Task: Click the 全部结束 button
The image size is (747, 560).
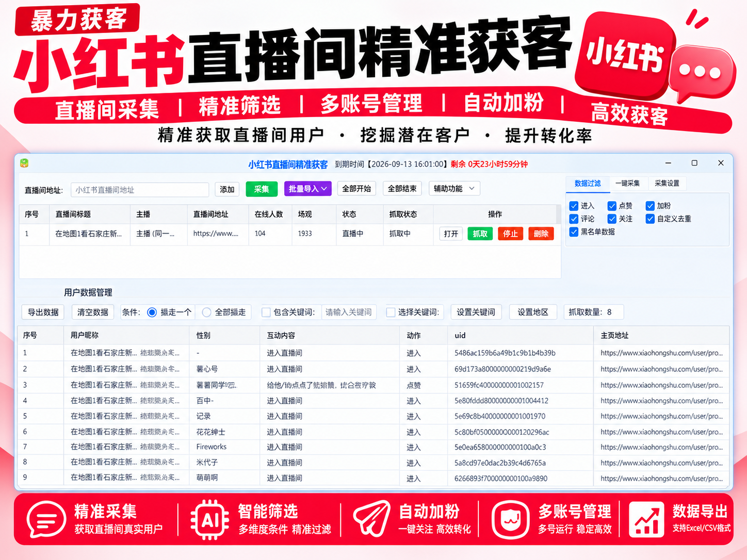Action: coord(402,189)
